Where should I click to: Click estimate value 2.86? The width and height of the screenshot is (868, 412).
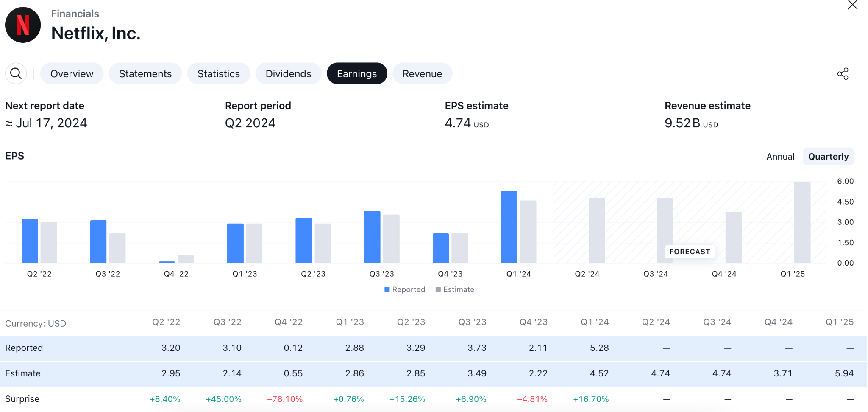[x=354, y=373]
